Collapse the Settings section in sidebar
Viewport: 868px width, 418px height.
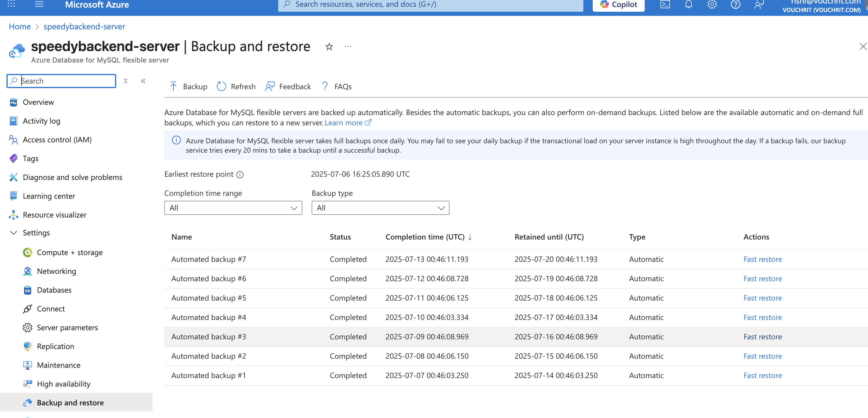point(13,233)
